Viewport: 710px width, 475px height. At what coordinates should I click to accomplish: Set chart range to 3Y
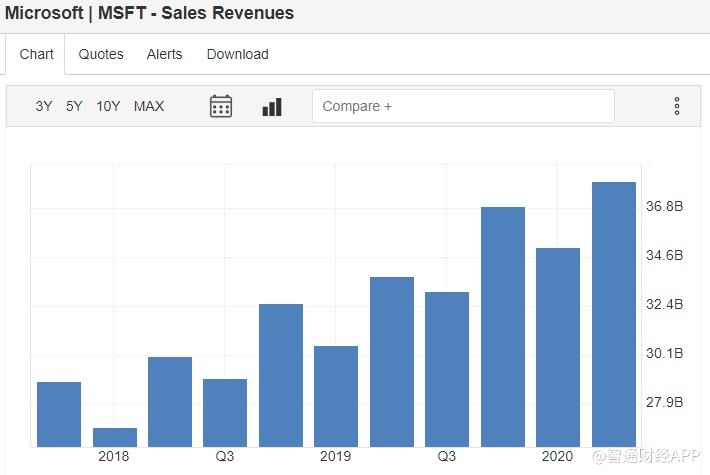(x=44, y=106)
